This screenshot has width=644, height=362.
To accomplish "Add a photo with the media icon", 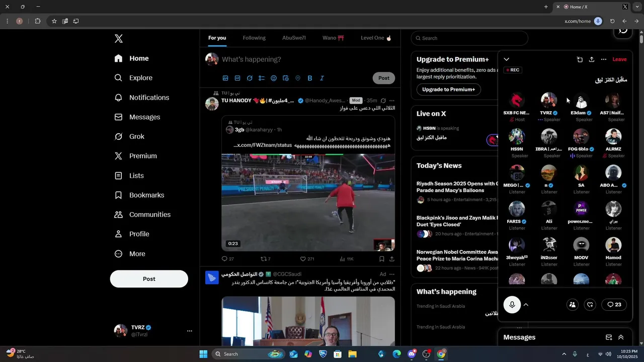I will tap(225, 78).
